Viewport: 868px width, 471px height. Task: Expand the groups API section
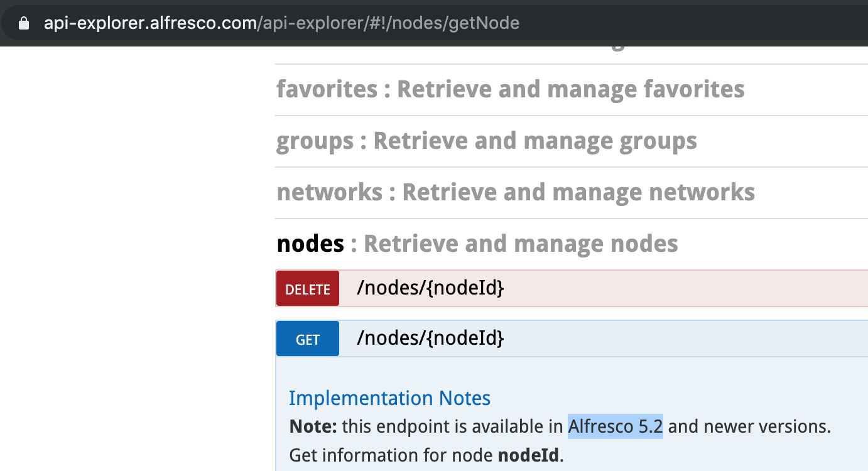tap(486, 140)
